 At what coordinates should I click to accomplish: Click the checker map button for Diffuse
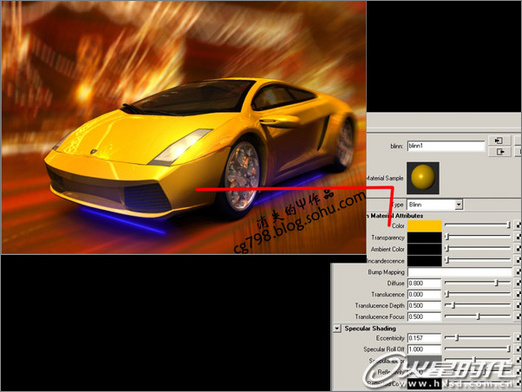click(x=519, y=283)
